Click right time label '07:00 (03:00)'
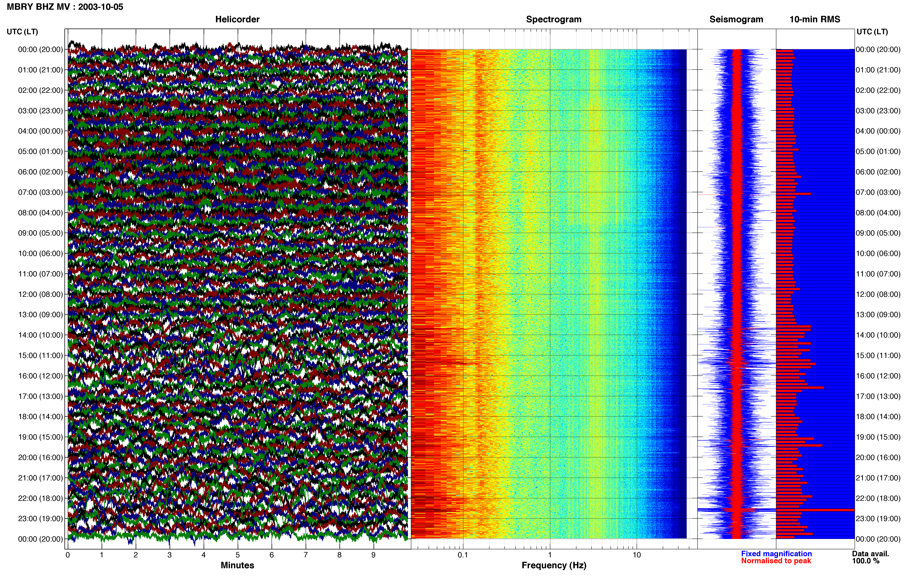The image size is (924, 578). click(878, 192)
